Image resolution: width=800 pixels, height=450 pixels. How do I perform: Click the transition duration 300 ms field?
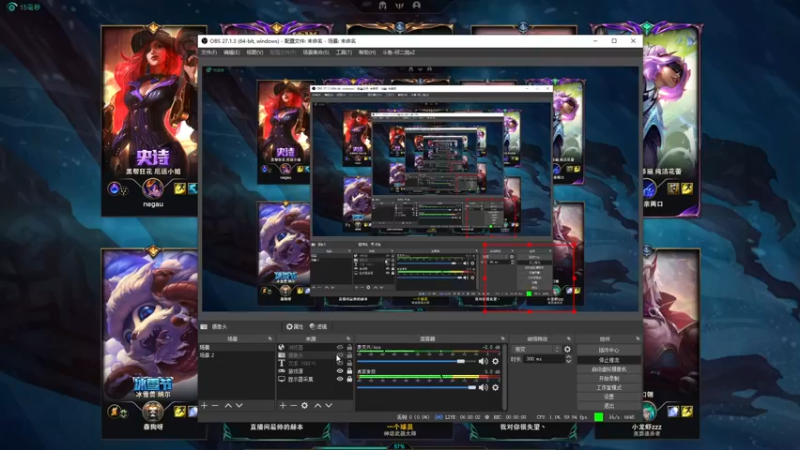[544, 359]
